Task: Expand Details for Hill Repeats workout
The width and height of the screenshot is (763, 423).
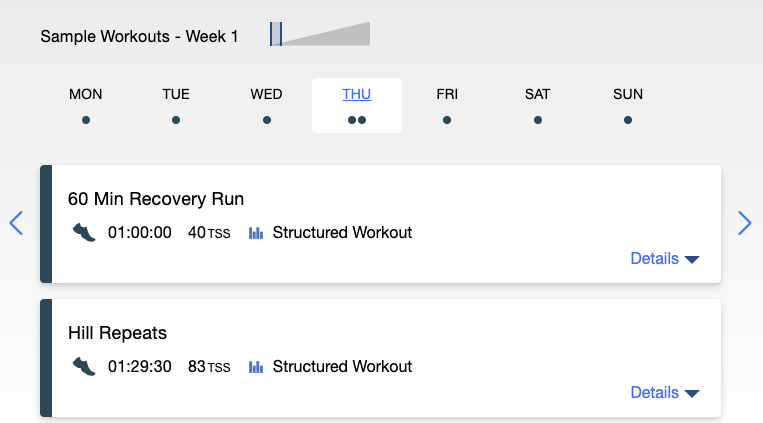Action: [664, 392]
